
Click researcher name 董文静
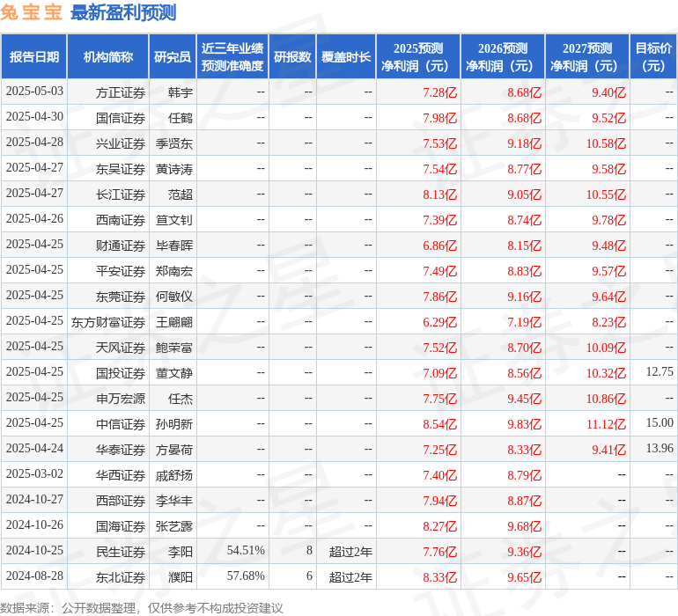click(174, 373)
